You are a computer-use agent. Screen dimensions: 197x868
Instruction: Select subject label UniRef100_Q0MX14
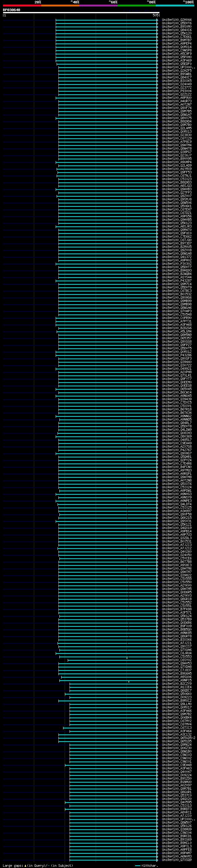[177, 47]
